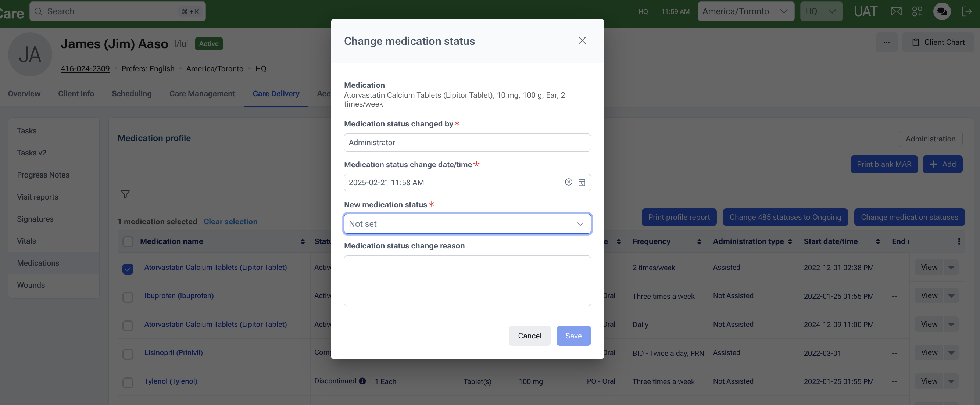Expand the America/Toronto timezone dropdown
980x405 pixels.
pos(745,11)
